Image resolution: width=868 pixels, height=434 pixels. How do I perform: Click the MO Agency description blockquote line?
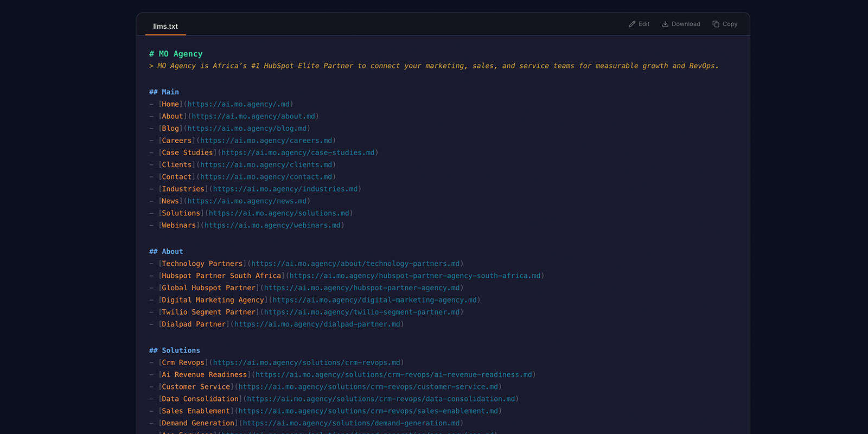tap(434, 66)
